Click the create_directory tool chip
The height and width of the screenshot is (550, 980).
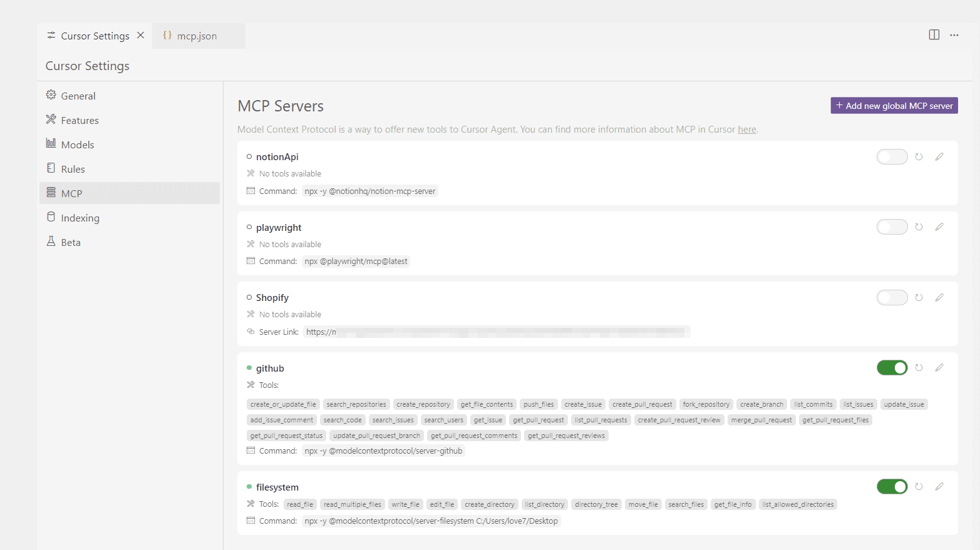point(490,504)
